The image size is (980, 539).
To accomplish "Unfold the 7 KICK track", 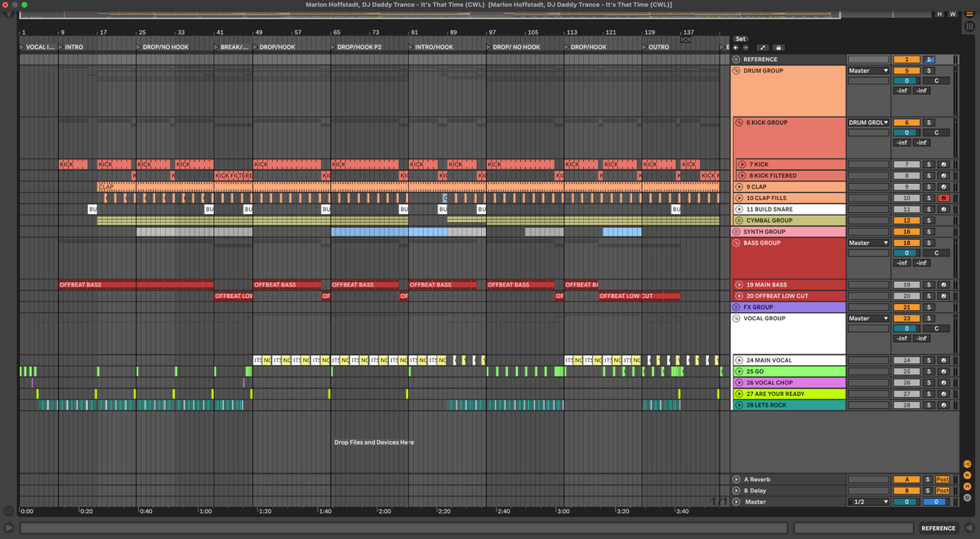I will coord(741,164).
